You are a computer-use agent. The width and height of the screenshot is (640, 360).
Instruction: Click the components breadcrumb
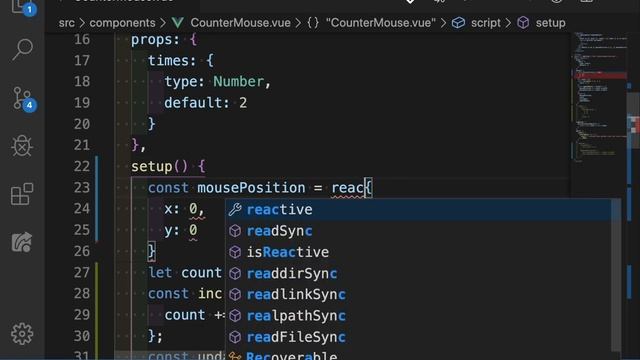coord(122,23)
